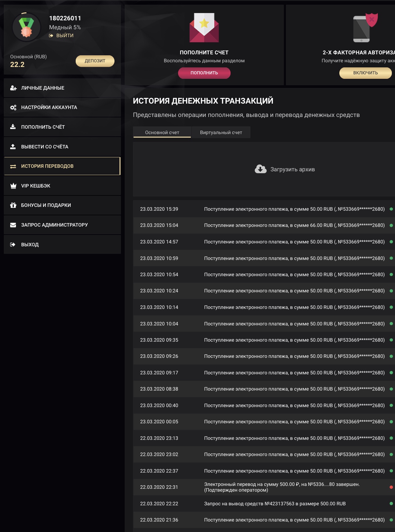Click the ВЫЙТИ link under username
The image size is (395, 532).
click(65, 36)
